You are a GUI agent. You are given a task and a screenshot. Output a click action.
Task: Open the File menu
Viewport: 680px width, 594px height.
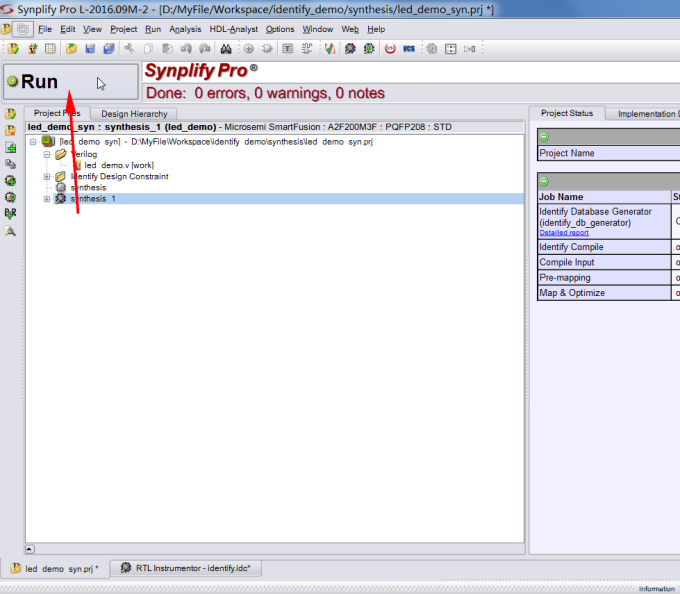pos(45,29)
